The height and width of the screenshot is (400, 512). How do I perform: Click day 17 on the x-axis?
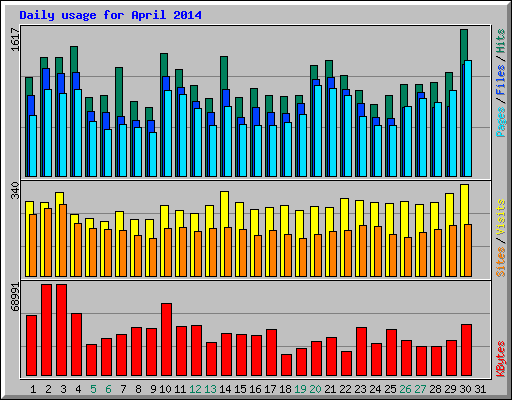click(270, 389)
